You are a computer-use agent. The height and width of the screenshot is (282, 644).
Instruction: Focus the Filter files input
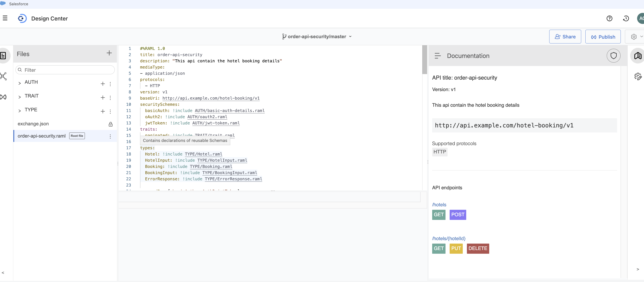click(65, 70)
